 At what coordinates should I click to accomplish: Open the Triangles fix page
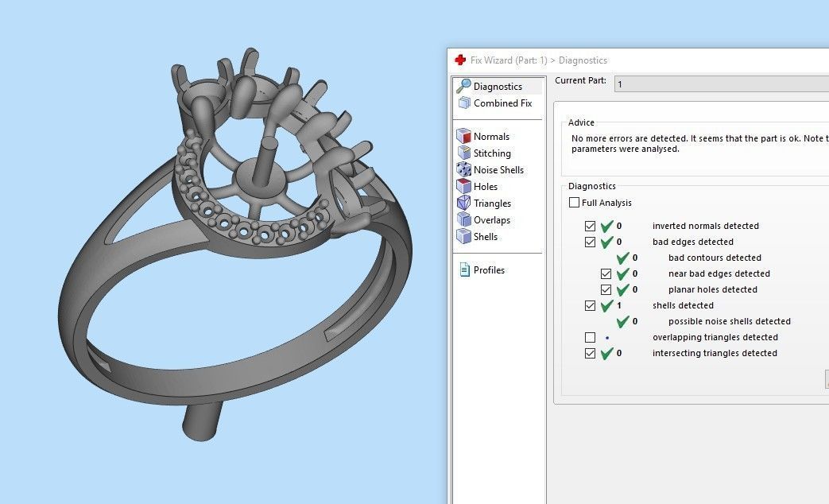(492, 204)
